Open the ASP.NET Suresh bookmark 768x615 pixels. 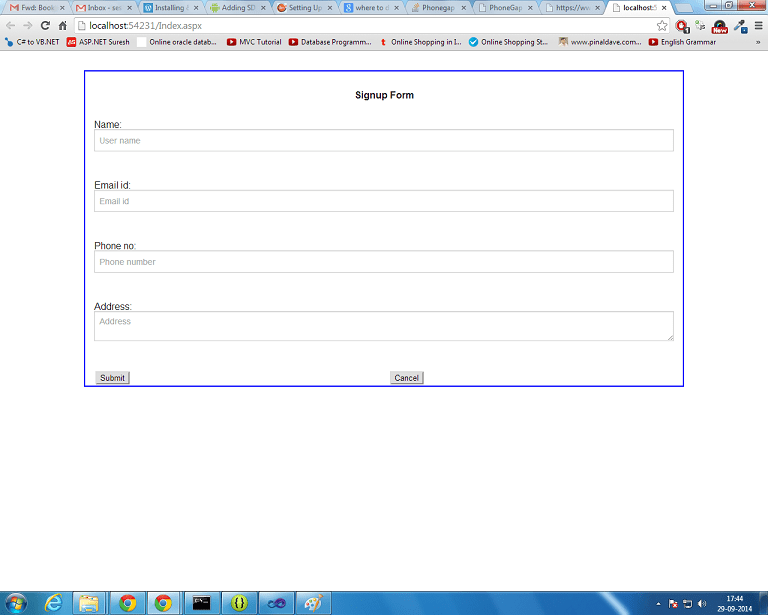click(x=98, y=42)
